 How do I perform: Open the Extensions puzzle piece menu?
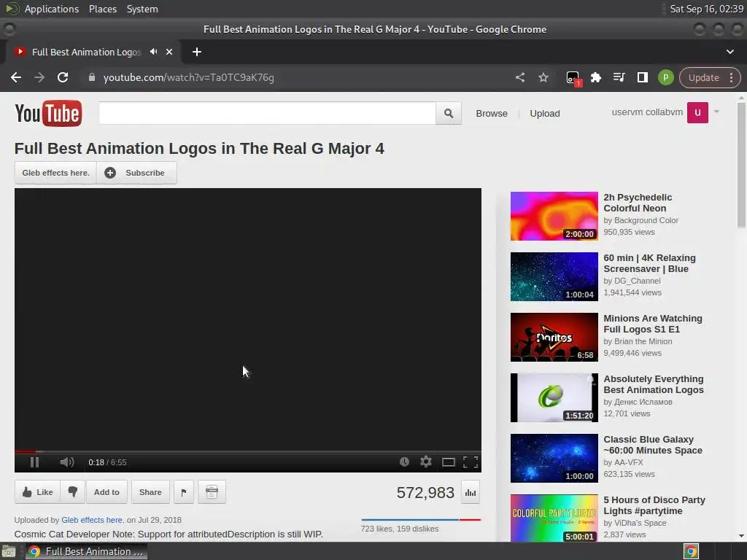[x=595, y=77]
